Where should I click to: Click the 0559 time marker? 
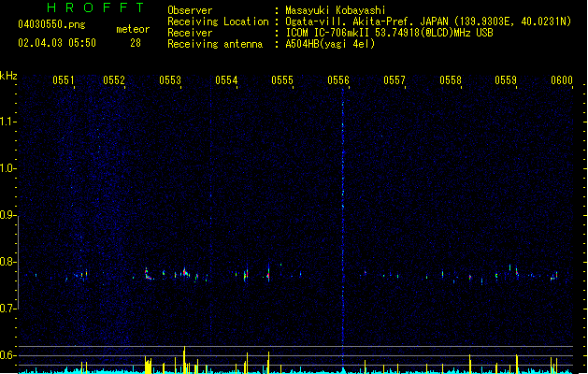(506, 80)
